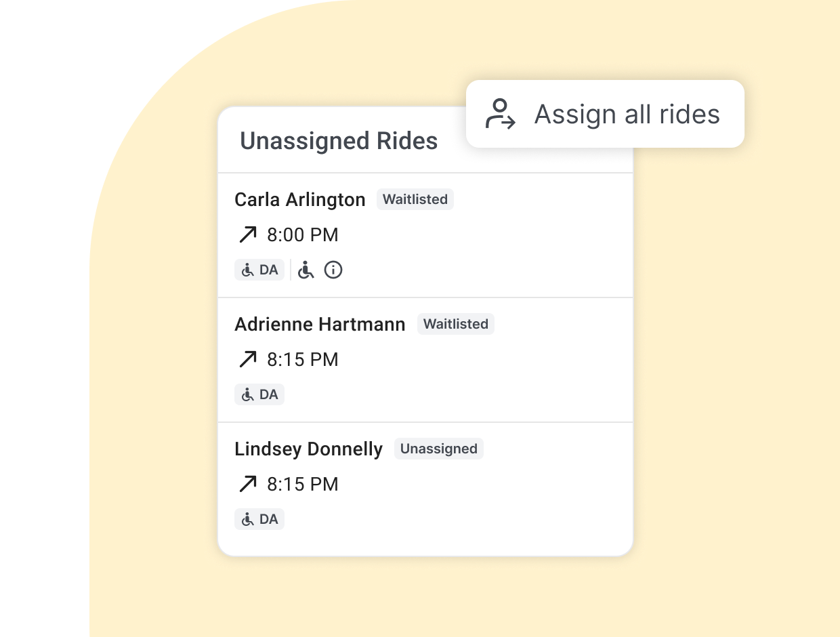Screen dimensions: 840x637
Task: Open Lindsey Donnelly's ride entry
Action: coord(308,449)
